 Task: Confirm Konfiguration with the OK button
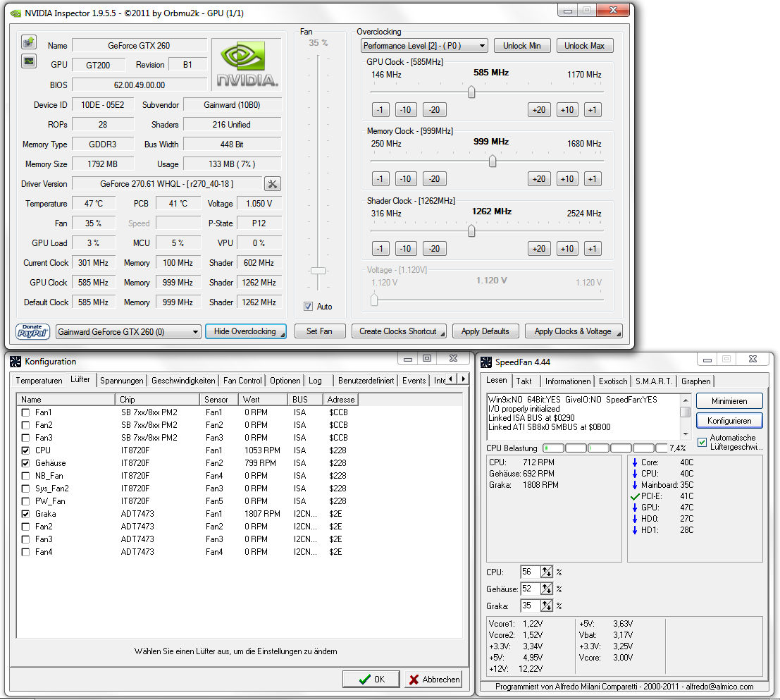click(371, 679)
